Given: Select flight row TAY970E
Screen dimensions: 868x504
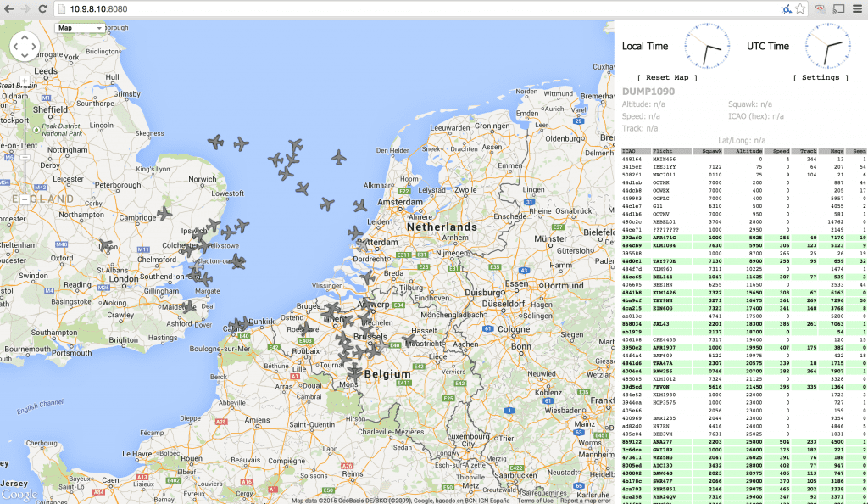Looking at the screenshot, I should (744, 261).
